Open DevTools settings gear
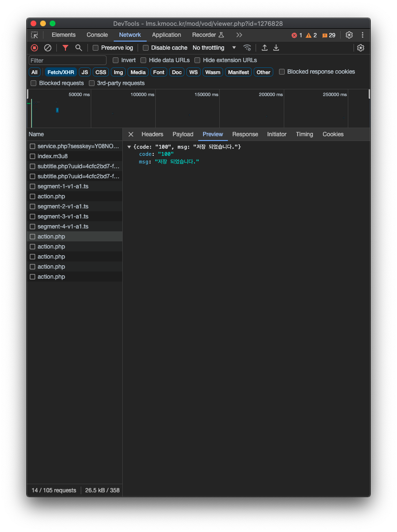The height and width of the screenshot is (532, 397). tap(349, 35)
